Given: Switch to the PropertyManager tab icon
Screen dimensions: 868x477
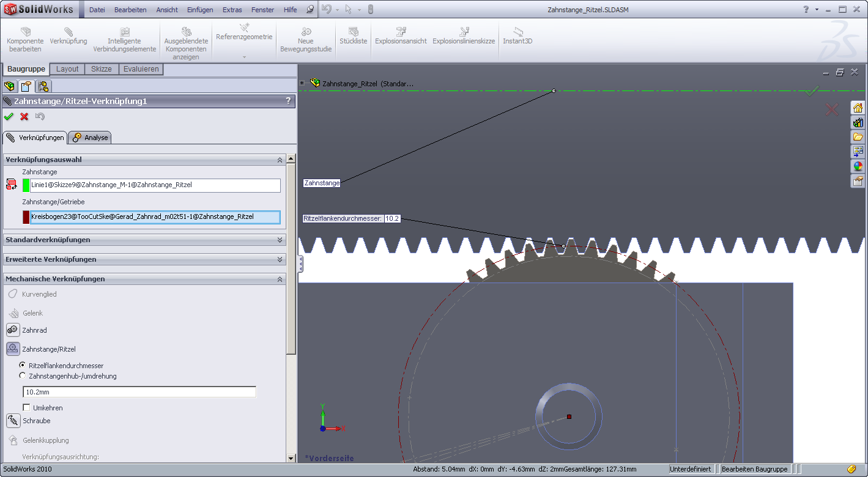Looking at the screenshot, I should point(26,86).
